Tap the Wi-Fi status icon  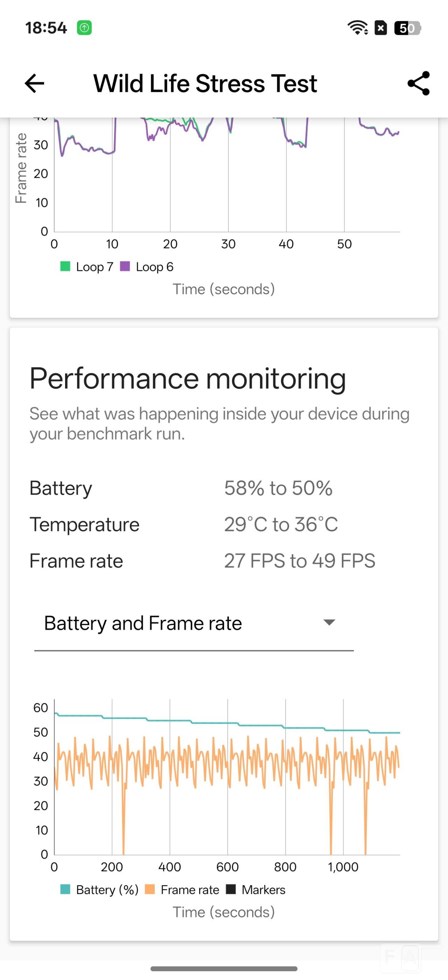357,28
